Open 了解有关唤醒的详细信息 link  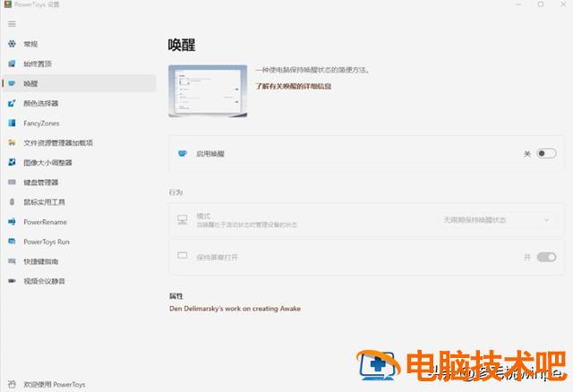294,86
